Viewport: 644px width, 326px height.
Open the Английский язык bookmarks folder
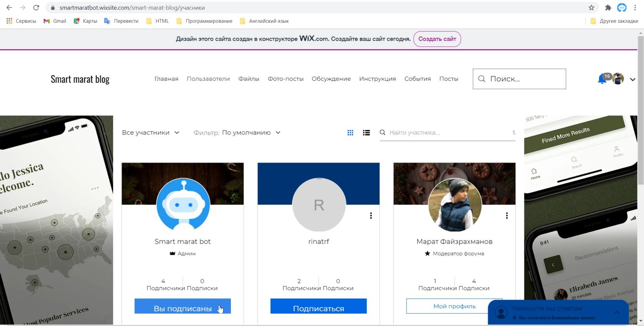click(264, 21)
